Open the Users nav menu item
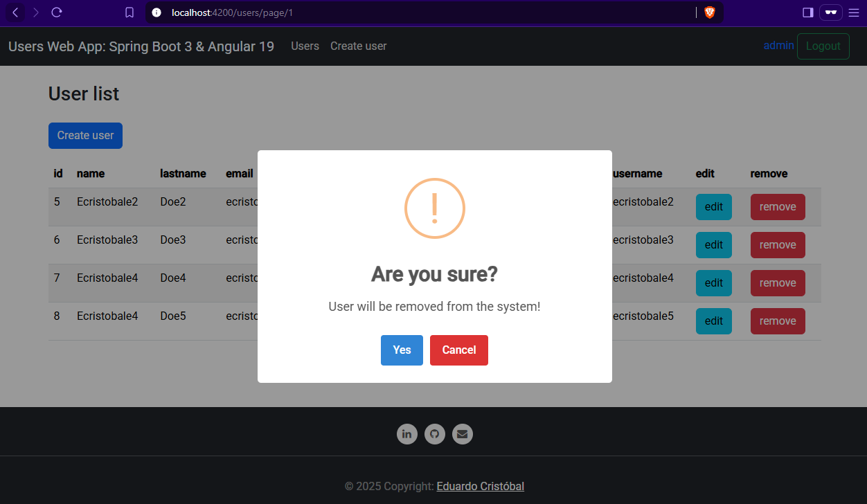 305,46
